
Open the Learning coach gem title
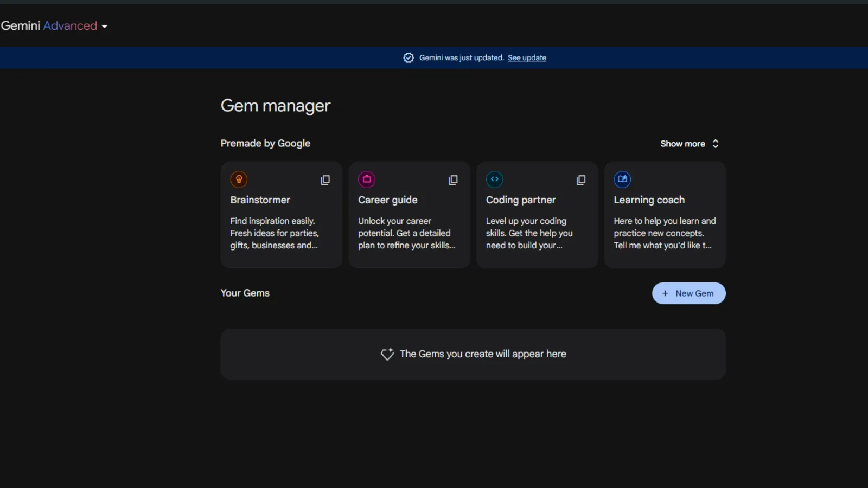(649, 200)
